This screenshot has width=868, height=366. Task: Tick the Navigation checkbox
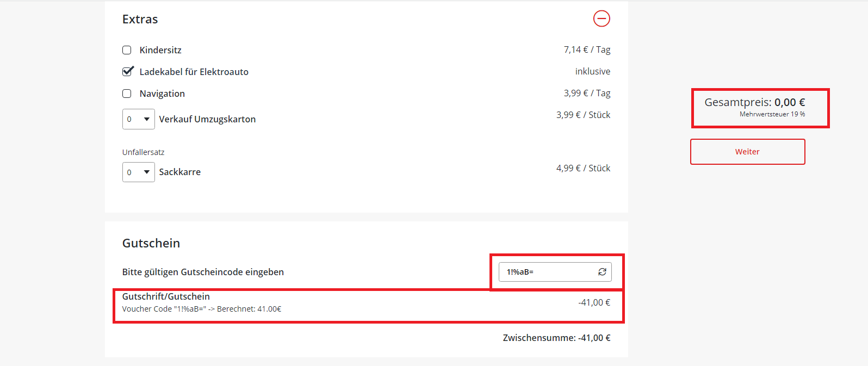click(x=127, y=94)
